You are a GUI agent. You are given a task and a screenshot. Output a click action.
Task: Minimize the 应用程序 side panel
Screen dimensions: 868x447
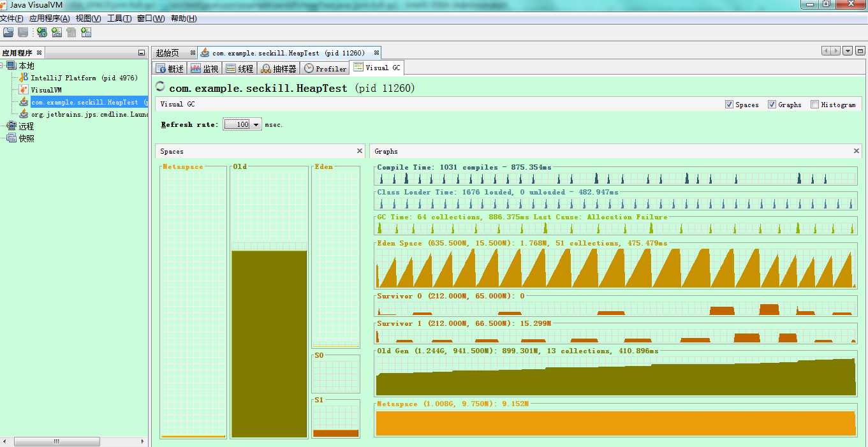pos(142,53)
